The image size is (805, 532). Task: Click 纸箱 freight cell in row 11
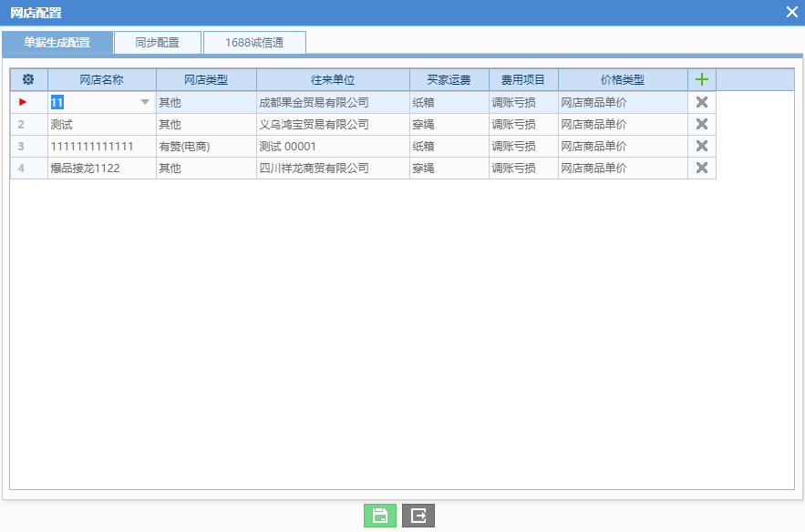[x=449, y=102]
